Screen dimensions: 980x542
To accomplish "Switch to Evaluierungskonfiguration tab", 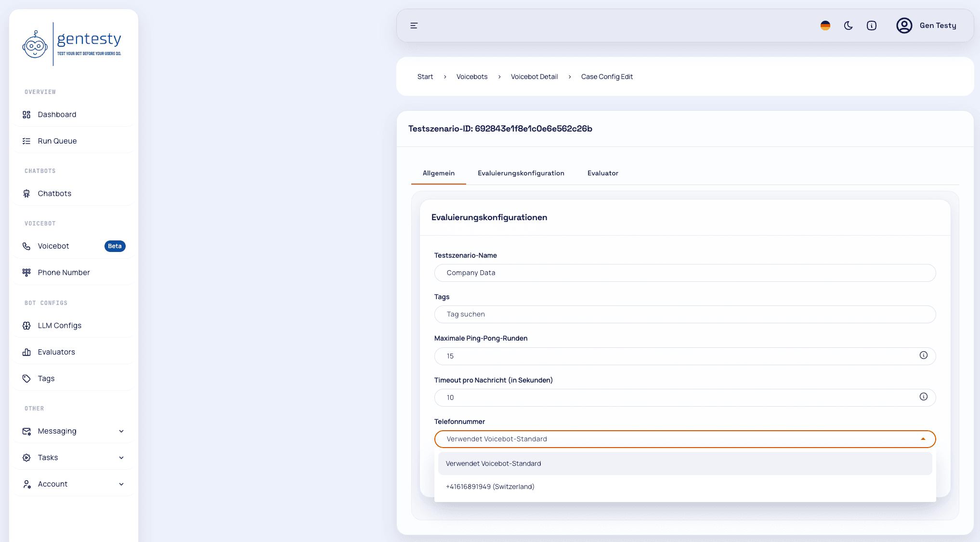I will (x=521, y=173).
